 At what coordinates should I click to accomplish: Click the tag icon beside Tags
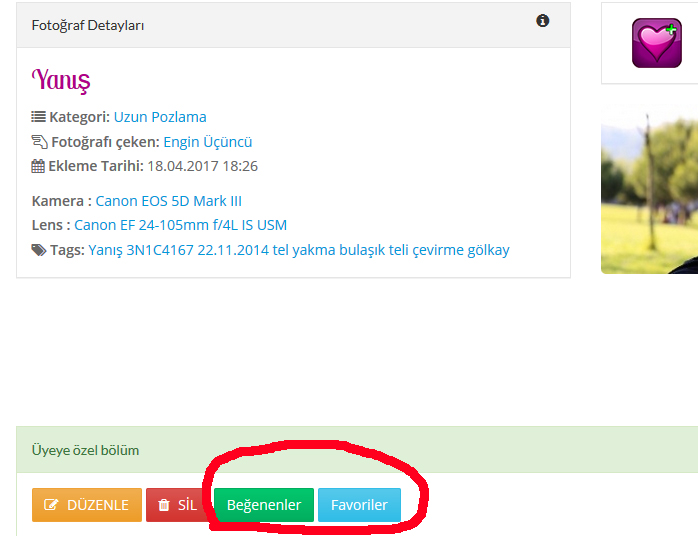pos(39,250)
